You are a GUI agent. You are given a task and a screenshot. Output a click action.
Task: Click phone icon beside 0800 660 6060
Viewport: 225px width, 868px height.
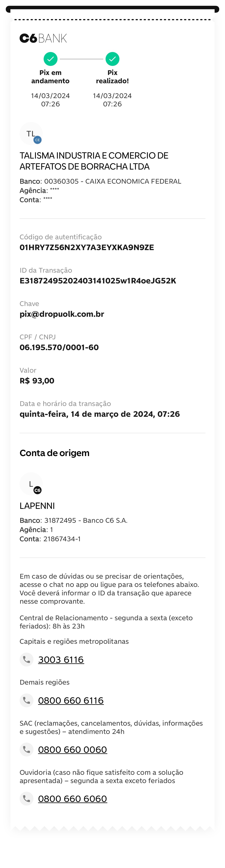point(27,799)
